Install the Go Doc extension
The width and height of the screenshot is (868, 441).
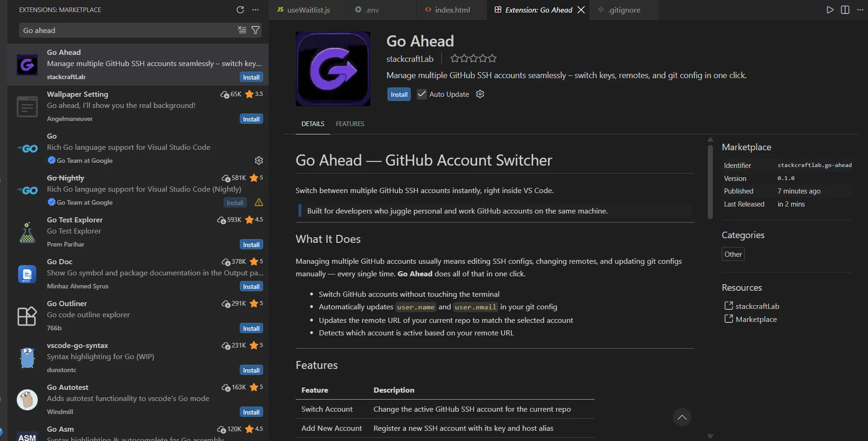click(251, 287)
